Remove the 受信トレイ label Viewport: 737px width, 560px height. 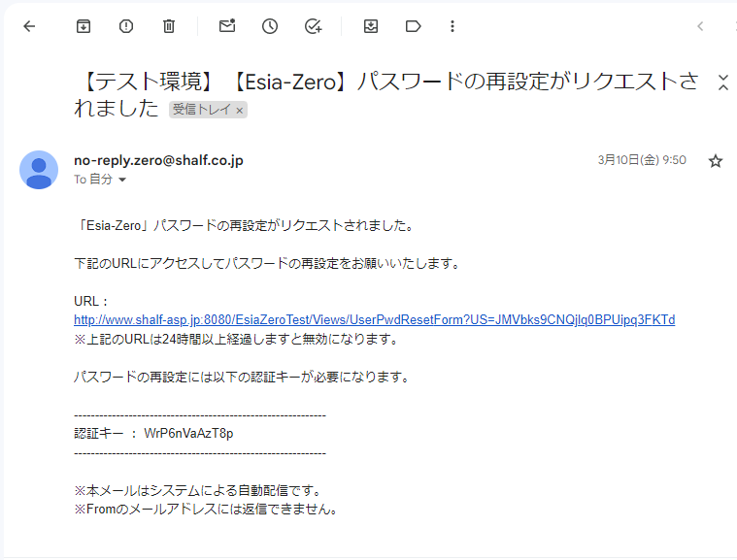point(239,111)
